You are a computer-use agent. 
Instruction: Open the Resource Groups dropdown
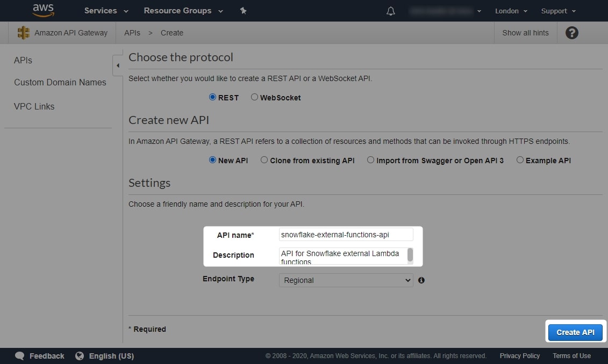tap(183, 11)
